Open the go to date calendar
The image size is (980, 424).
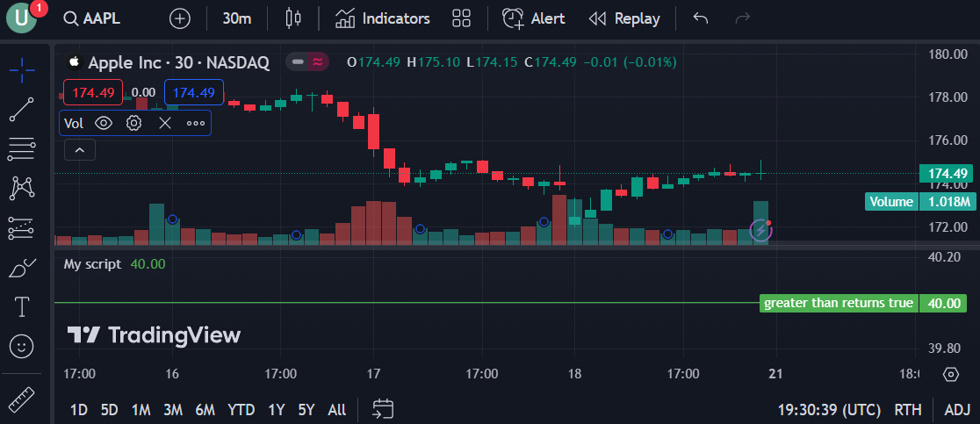tap(383, 409)
